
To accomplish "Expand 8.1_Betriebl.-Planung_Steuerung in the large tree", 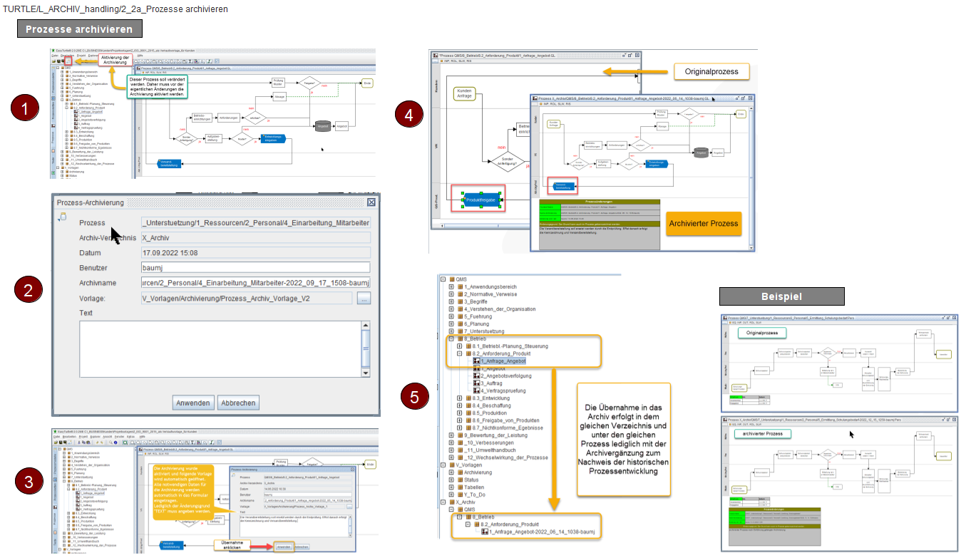I will 459,346.
